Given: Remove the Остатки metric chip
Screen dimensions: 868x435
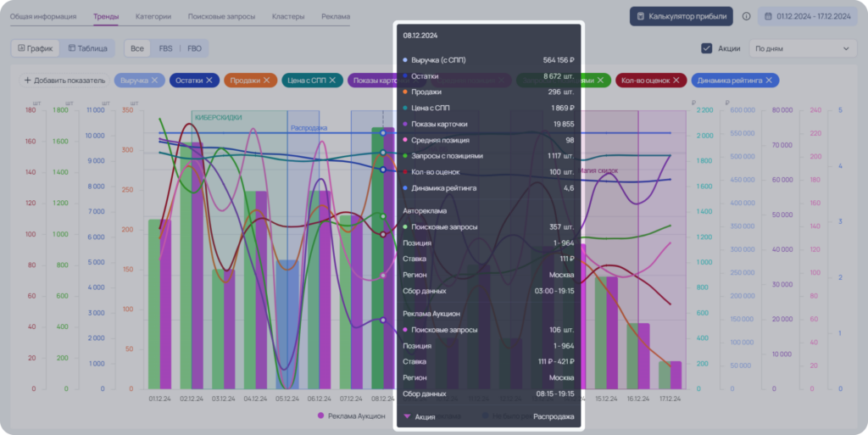Looking at the screenshot, I should pos(209,81).
